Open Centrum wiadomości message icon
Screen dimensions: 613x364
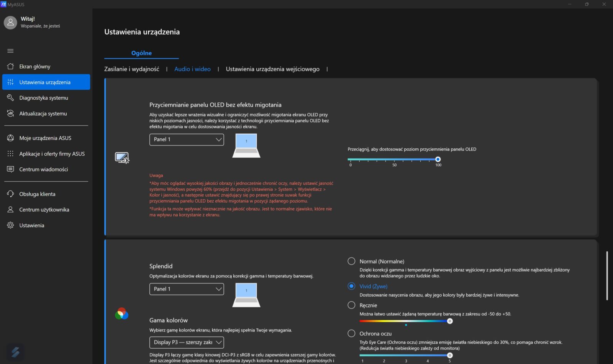10,169
